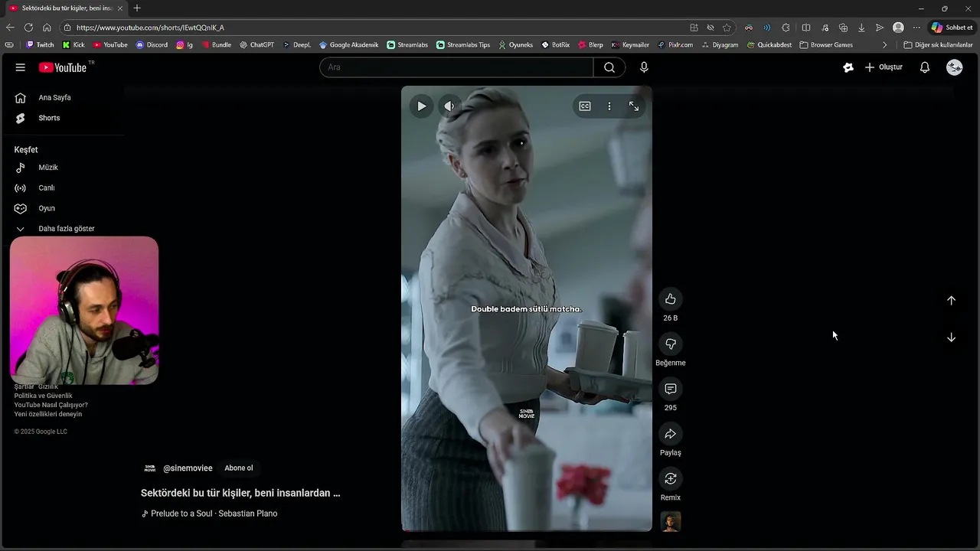The image size is (980, 551).
Task: Open YouTube Nasıl Çalışıyor? link
Action: 51,405
